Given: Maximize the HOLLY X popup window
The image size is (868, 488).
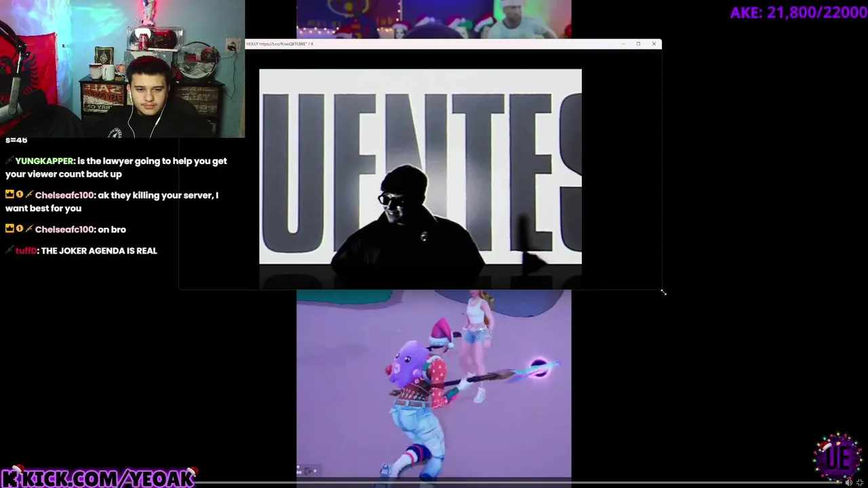Looking at the screenshot, I should coord(638,44).
